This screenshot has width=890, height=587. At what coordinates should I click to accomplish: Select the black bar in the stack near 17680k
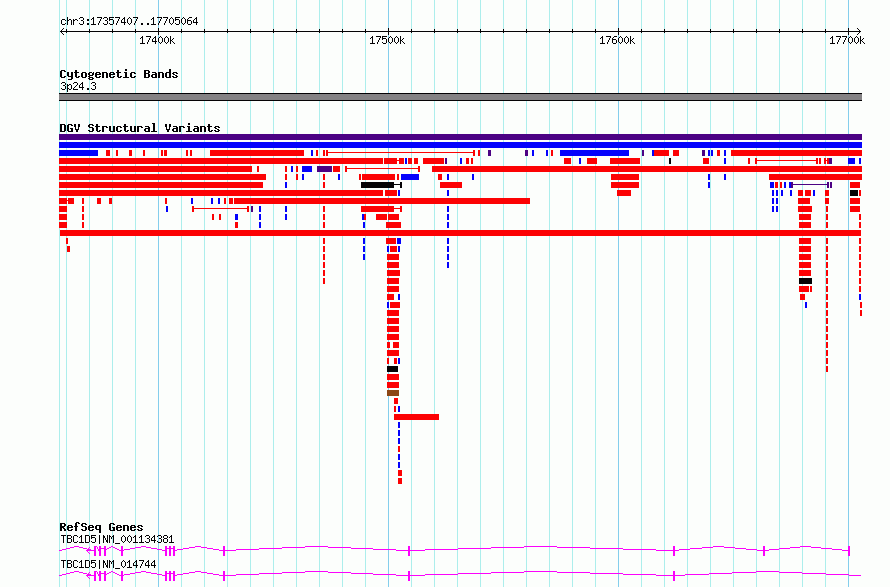pos(805,281)
